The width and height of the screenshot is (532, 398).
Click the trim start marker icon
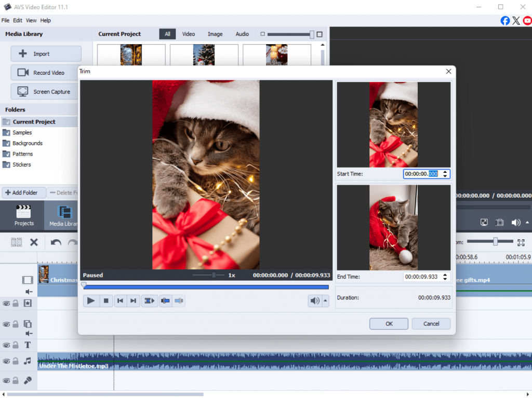pos(165,300)
